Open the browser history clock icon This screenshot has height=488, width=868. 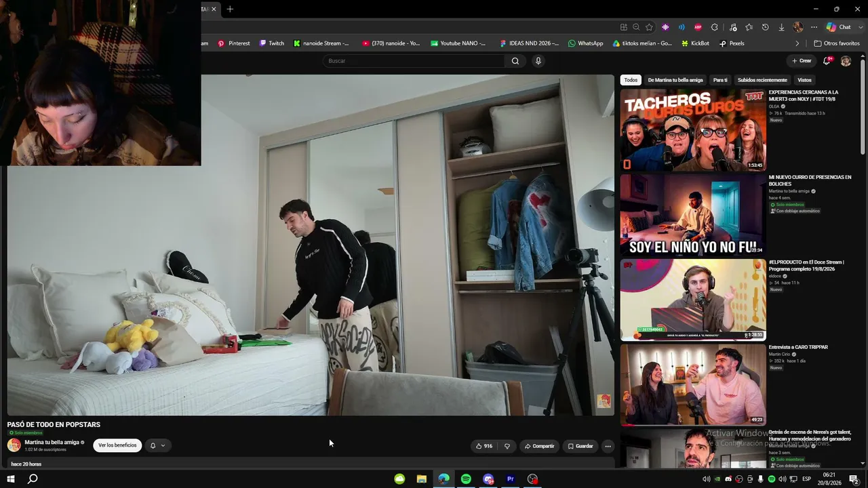pos(766,27)
